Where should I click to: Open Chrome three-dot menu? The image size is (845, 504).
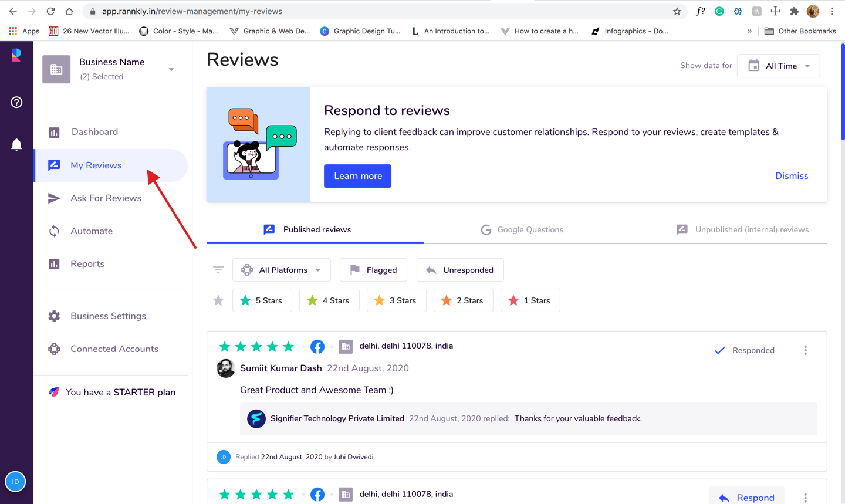[832, 11]
